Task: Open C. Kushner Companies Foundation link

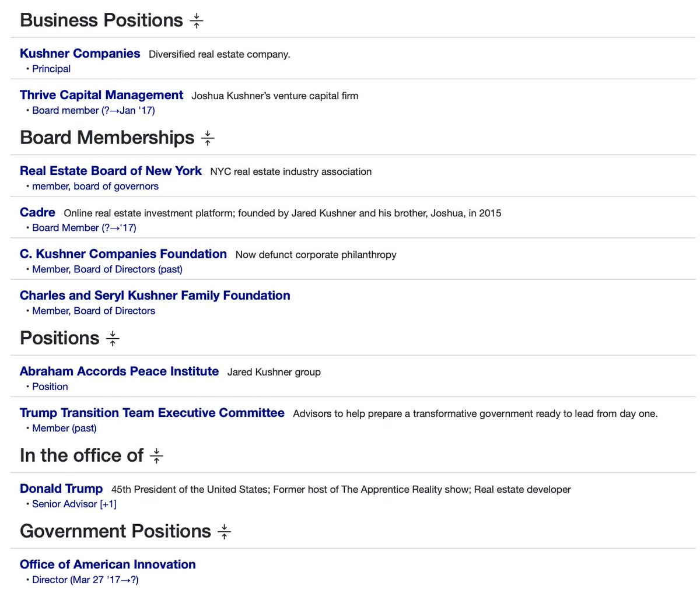Action: coord(123,254)
